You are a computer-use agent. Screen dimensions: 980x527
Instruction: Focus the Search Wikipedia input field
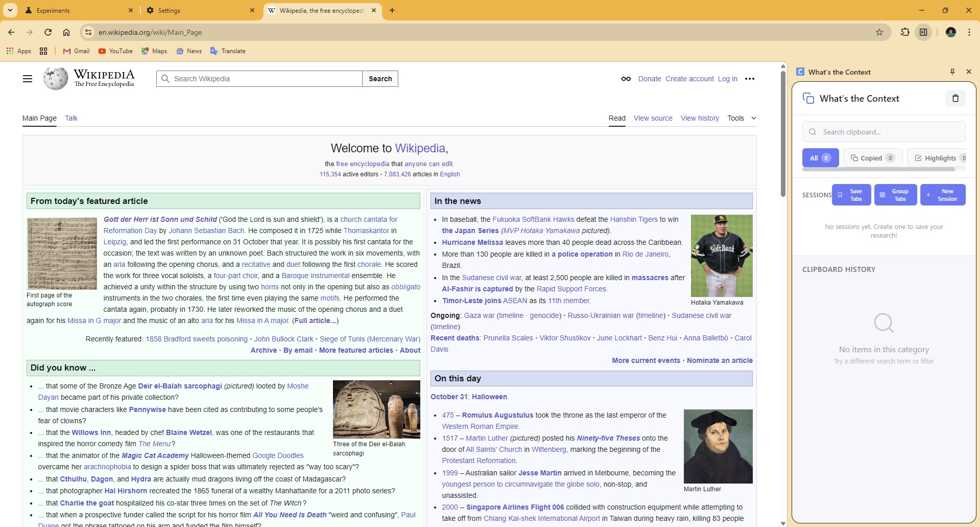259,79
